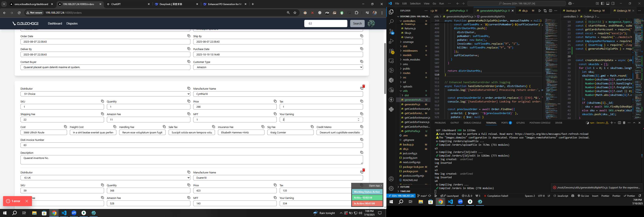
Task: Click the Manufacturer Name field with Cynthia18
Action: 278,94
